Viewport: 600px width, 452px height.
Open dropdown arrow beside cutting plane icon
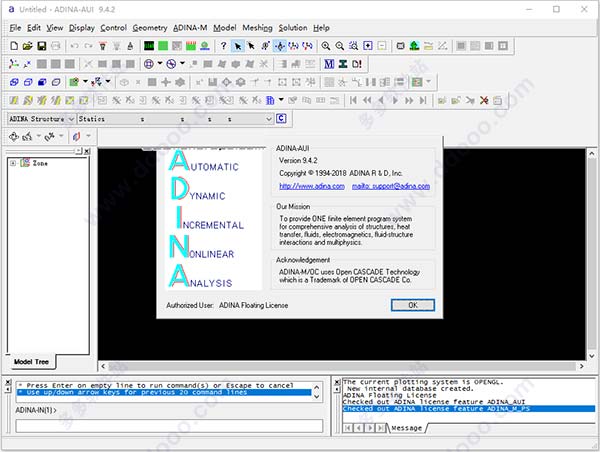pos(88,136)
